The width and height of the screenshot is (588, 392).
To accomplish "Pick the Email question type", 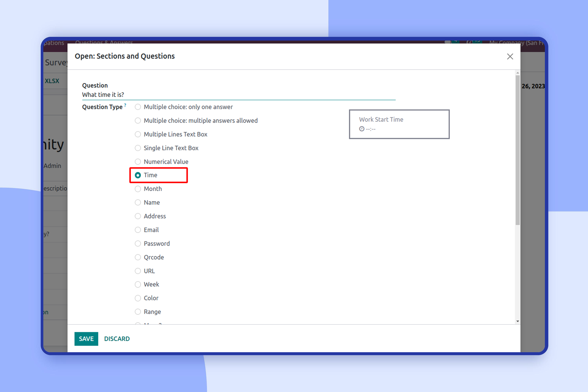I will [138, 230].
